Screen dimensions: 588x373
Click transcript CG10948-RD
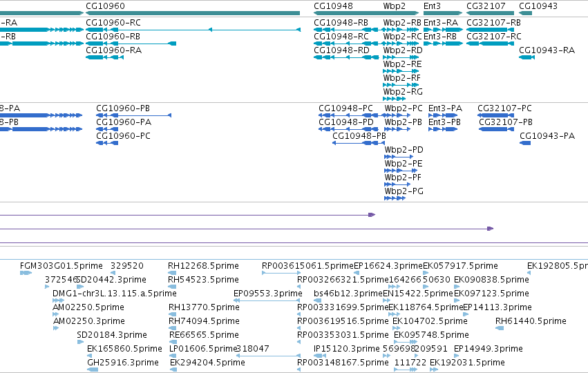tap(341, 50)
